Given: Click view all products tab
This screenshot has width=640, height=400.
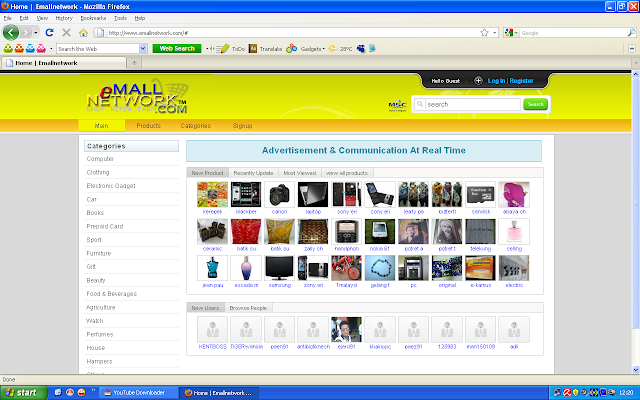Looking at the screenshot, I should tap(347, 173).
